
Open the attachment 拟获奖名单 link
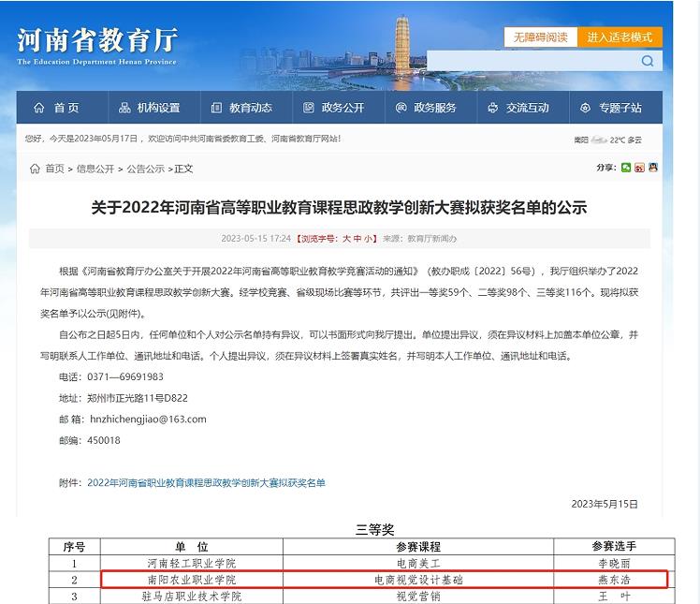click(206, 482)
